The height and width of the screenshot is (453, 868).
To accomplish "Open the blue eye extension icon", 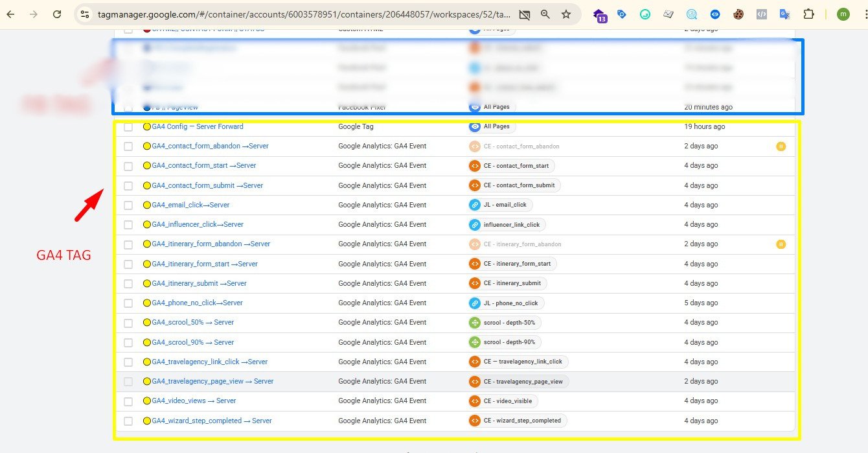I will click(714, 14).
